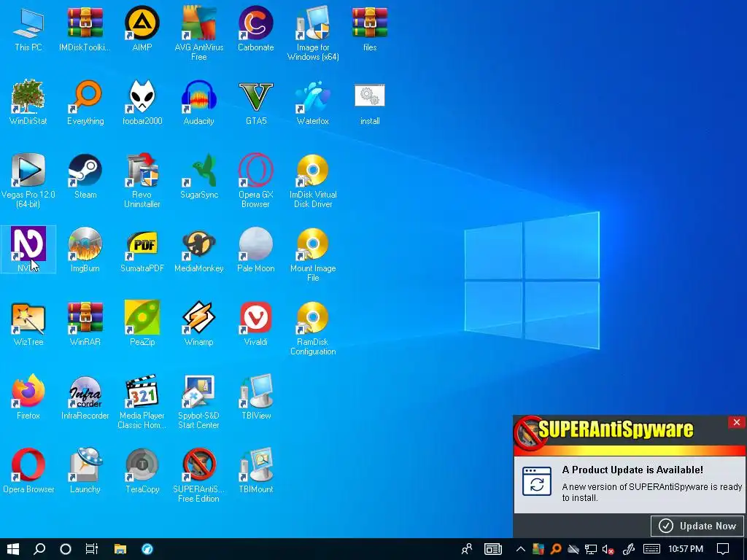This screenshot has height=560, width=747.
Task: Launch AIMP from the desktop
Action: 142,29
